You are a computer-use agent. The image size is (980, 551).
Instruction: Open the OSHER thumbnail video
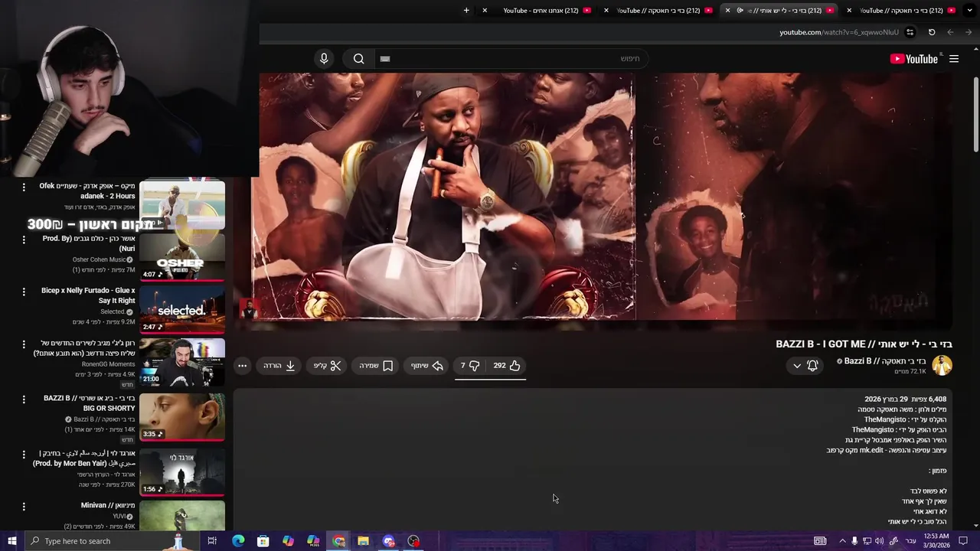(182, 257)
